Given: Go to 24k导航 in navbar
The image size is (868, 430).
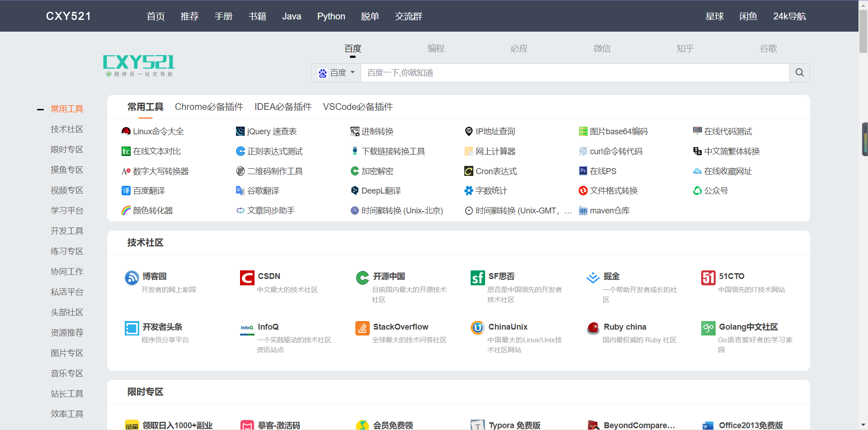Looking at the screenshot, I should [789, 16].
